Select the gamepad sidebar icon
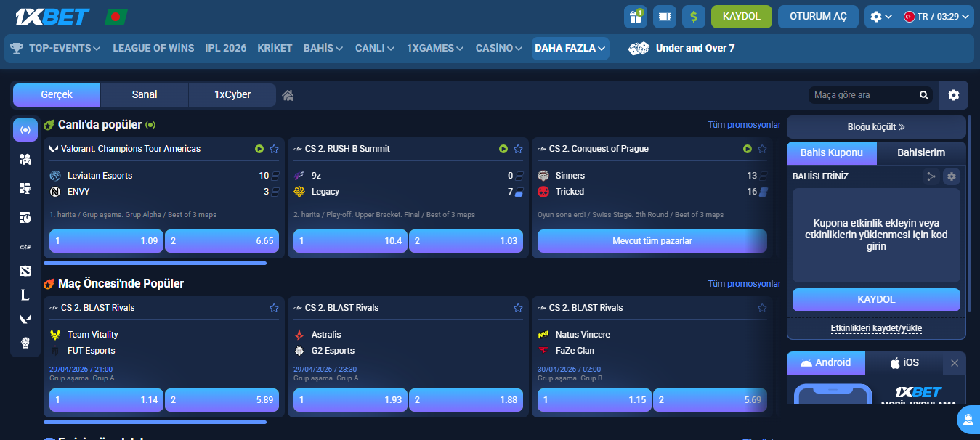This screenshot has height=440, width=980. tap(25, 159)
